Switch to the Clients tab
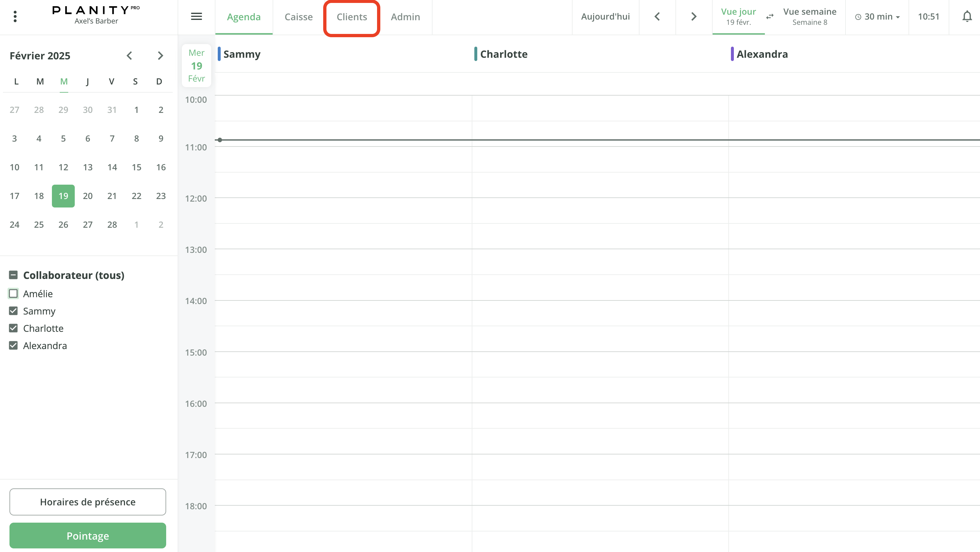 click(352, 17)
